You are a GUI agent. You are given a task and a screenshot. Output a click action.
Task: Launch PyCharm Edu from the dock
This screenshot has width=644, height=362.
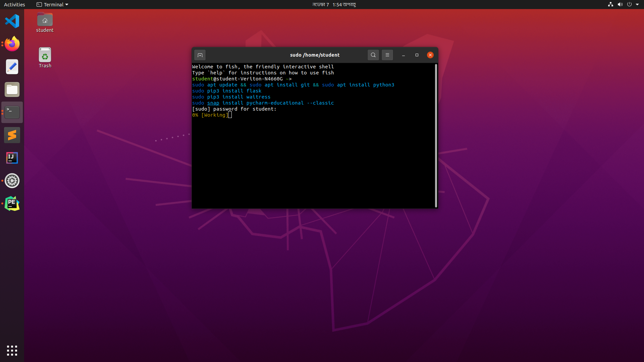[x=12, y=203]
